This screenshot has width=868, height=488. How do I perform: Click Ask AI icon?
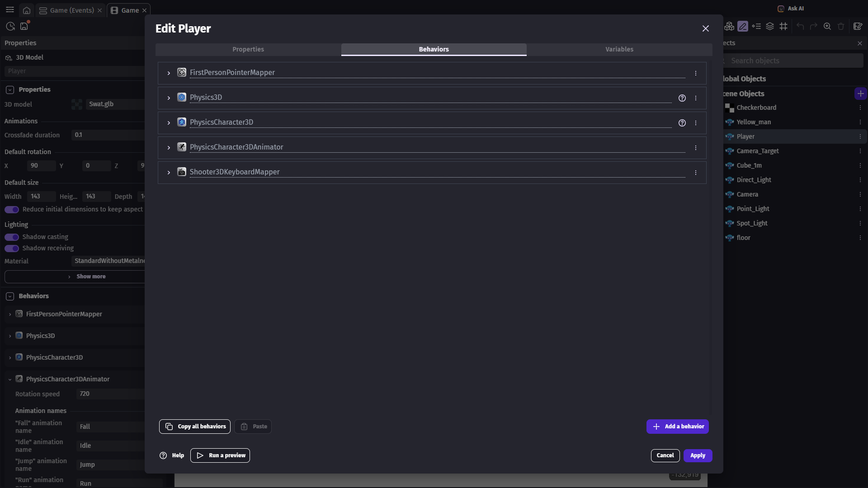click(x=781, y=9)
